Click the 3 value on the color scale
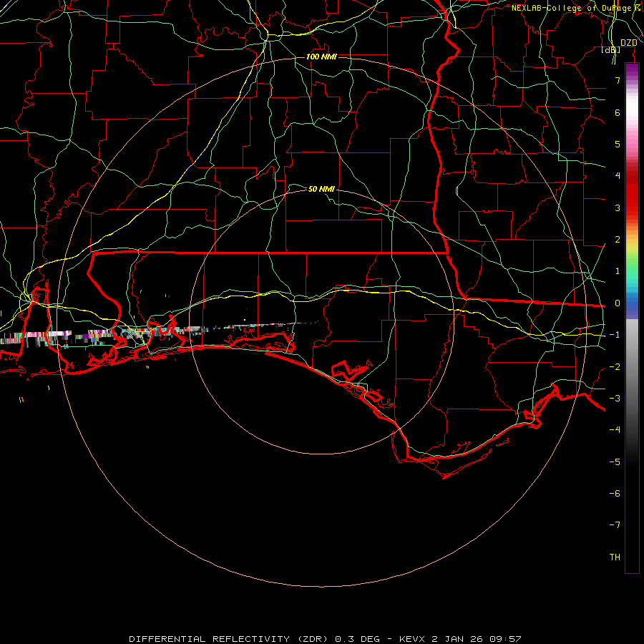Image resolution: width=644 pixels, height=644 pixels. coord(618,208)
